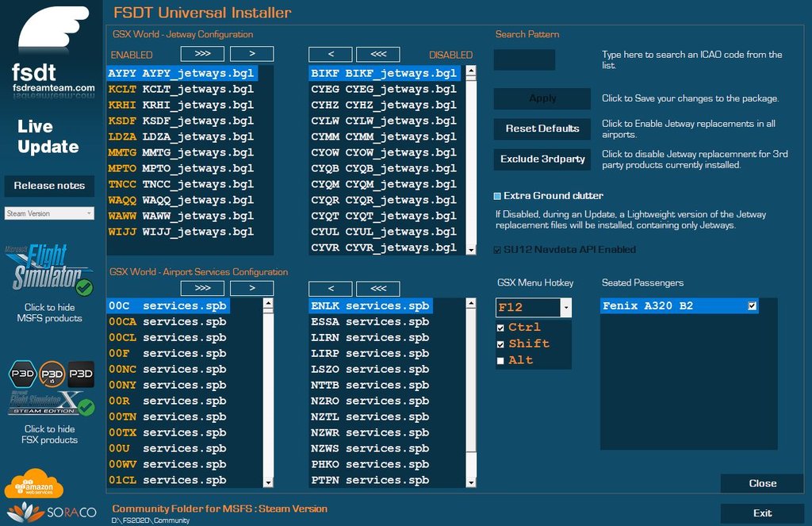Image resolution: width=812 pixels, height=526 pixels.
Task: Move all enabled jetways with >>> button
Action: click(202, 53)
